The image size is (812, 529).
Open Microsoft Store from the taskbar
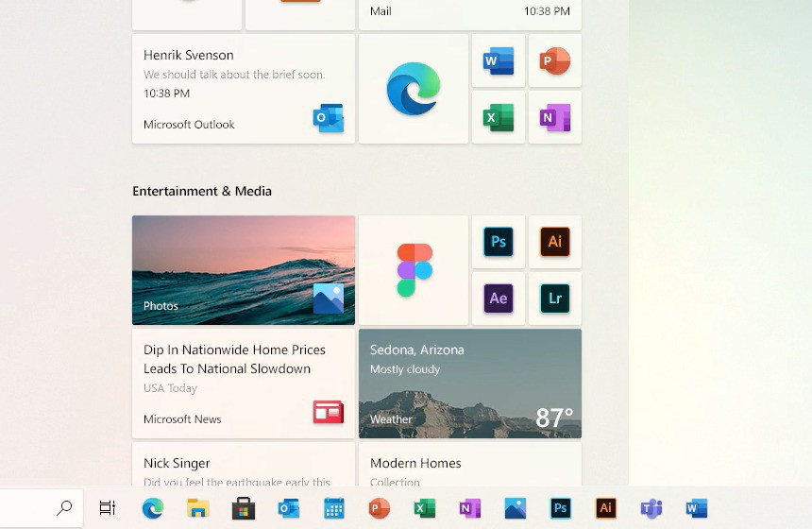click(244, 508)
